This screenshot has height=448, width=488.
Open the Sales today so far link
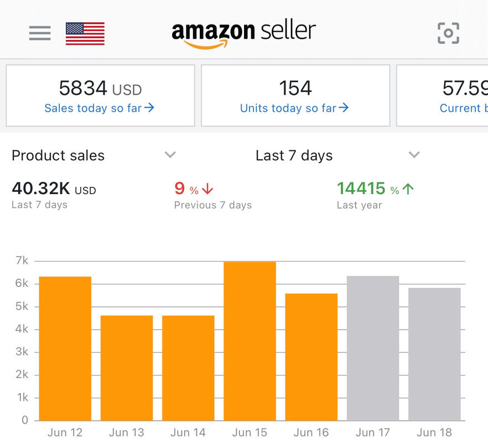coord(99,108)
